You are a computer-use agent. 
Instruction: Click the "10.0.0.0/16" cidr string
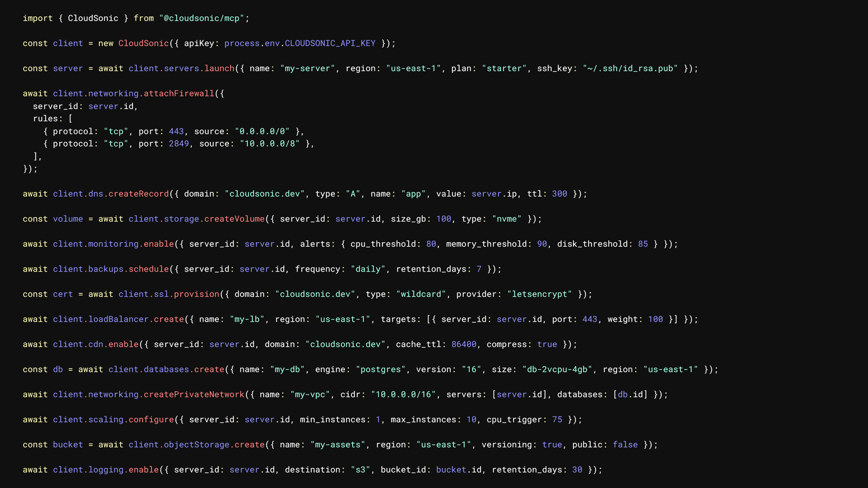coord(404,395)
